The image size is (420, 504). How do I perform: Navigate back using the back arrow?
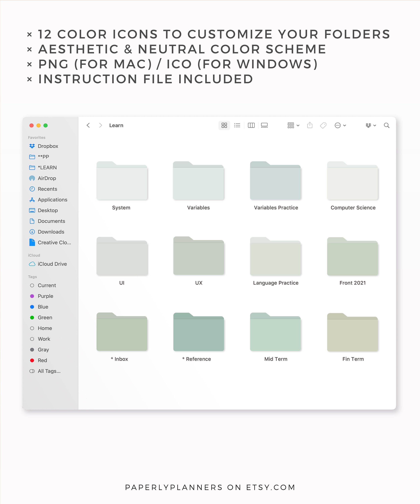pyautogui.click(x=88, y=125)
